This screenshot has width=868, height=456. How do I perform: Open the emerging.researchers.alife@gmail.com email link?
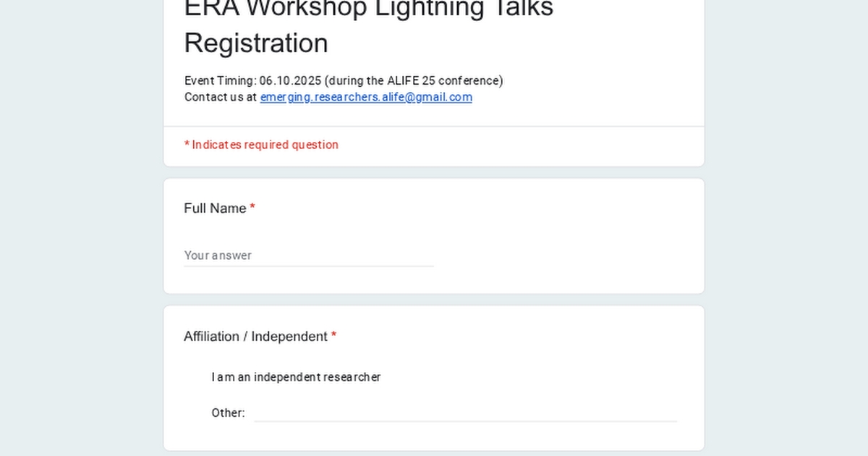tap(366, 97)
